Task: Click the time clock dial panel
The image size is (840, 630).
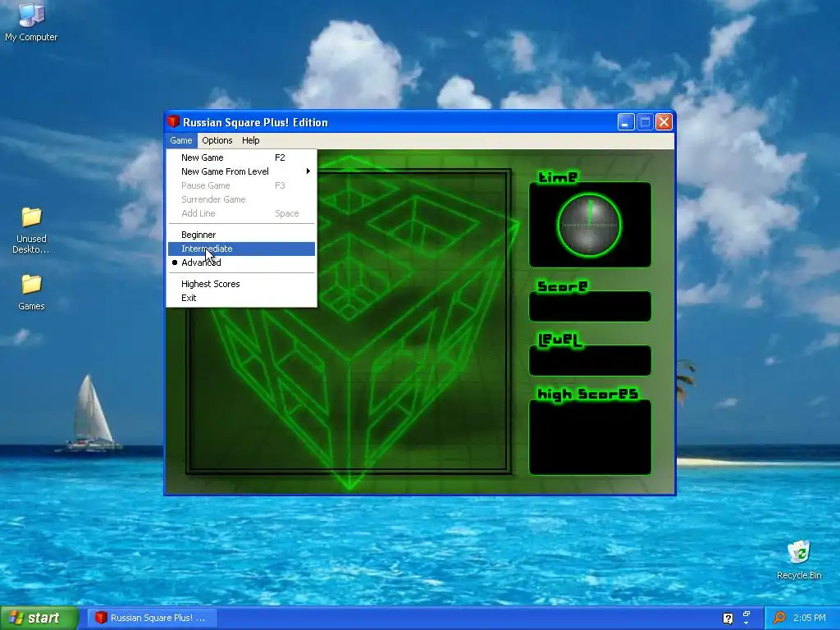Action: pyautogui.click(x=590, y=225)
